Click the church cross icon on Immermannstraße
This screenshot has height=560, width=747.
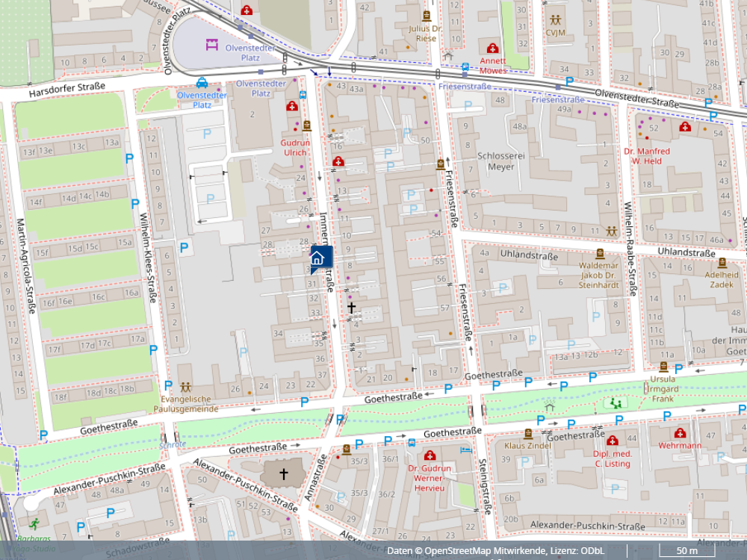tap(351, 307)
